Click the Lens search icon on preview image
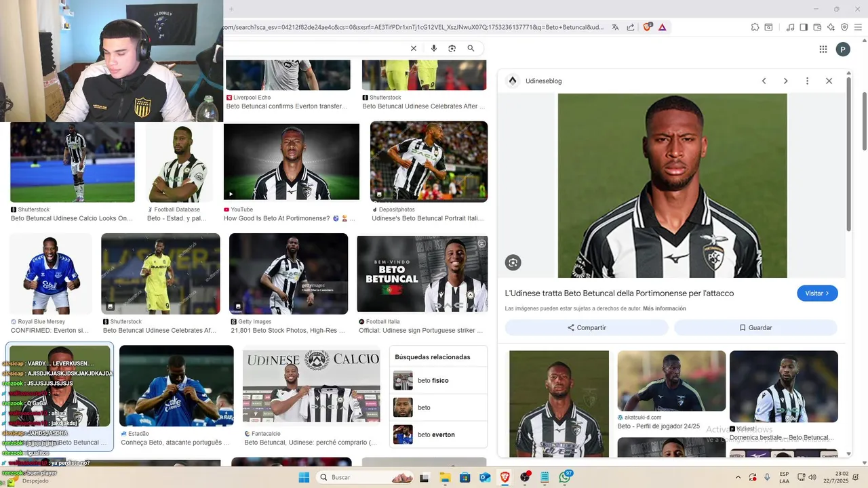This screenshot has width=868, height=488. 513,263
